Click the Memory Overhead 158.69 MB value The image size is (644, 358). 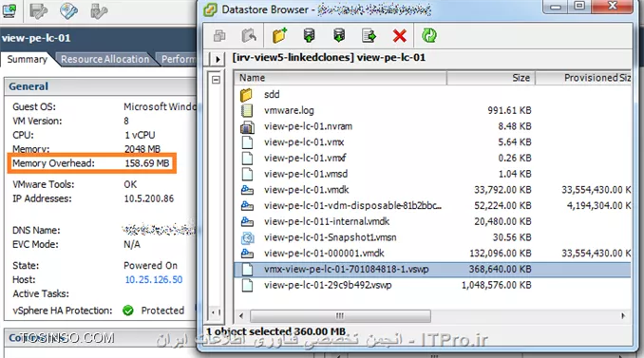(x=147, y=163)
